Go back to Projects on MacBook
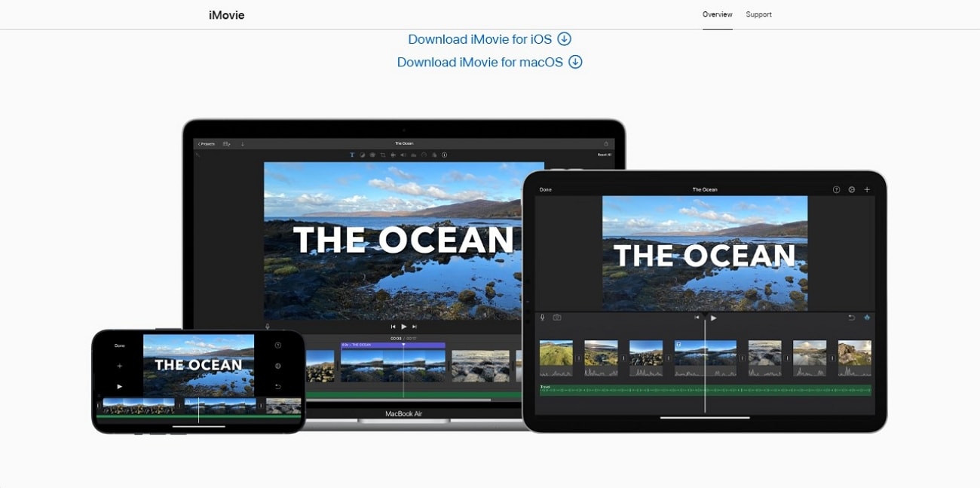 207,143
